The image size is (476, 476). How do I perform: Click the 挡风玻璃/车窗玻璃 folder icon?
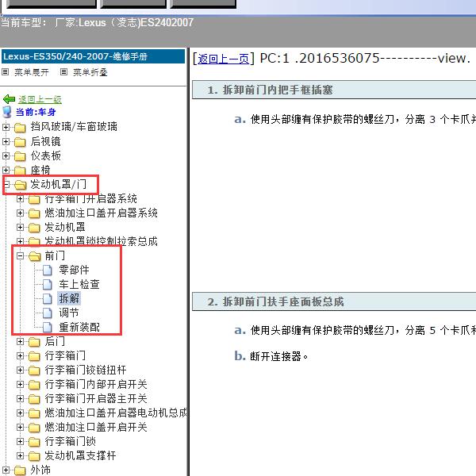(x=20, y=127)
